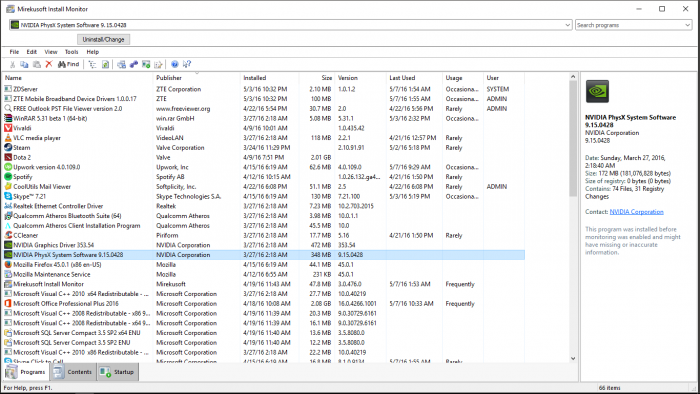This screenshot has height=394, width=700.
Task: Sort by the User column header
Action: 504,78
